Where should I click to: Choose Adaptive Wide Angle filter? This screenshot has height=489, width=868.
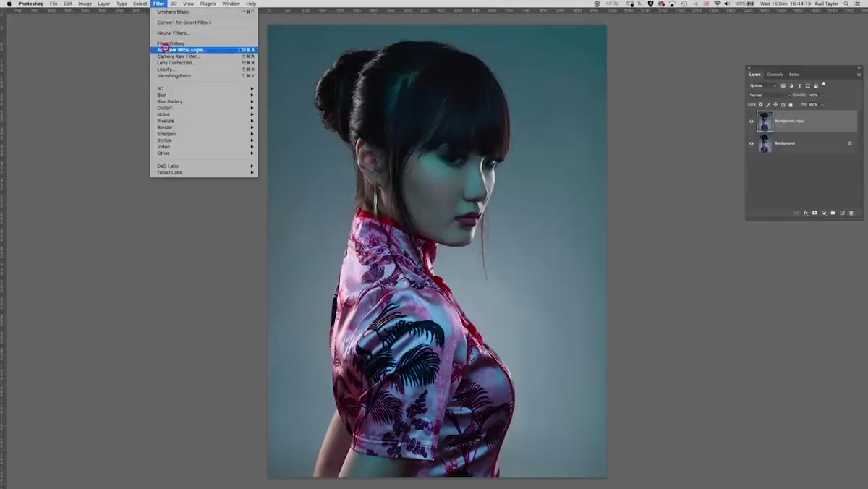click(204, 50)
